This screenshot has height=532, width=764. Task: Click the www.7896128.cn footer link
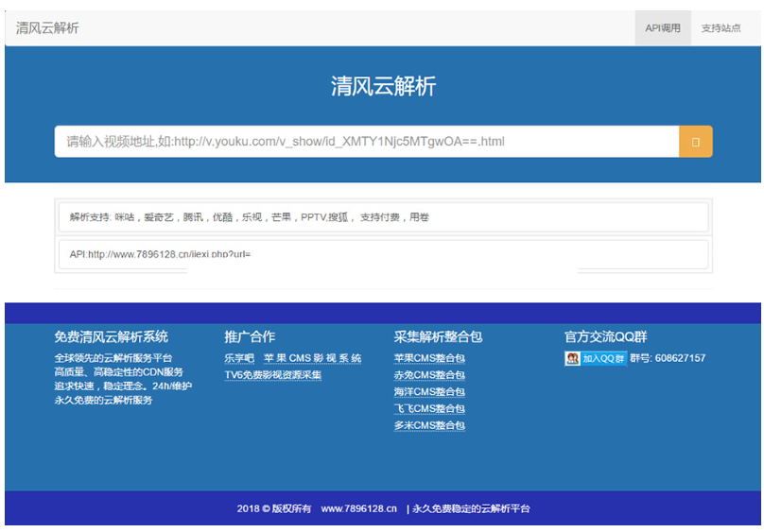[x=358, y=508]
